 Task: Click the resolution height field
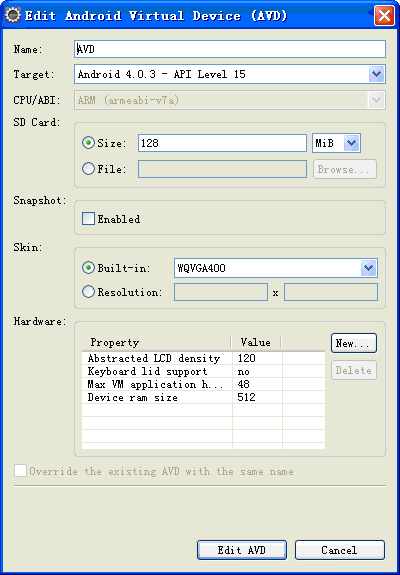[331, 292]
